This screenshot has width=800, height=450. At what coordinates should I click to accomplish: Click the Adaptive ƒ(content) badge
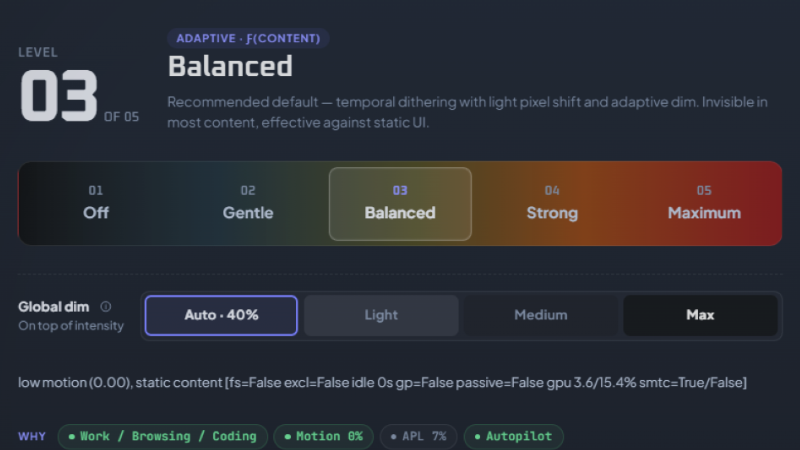[248, 38]
